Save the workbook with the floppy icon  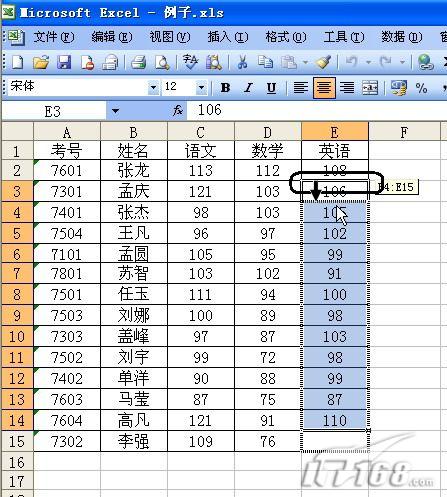[x=64, y=62]
